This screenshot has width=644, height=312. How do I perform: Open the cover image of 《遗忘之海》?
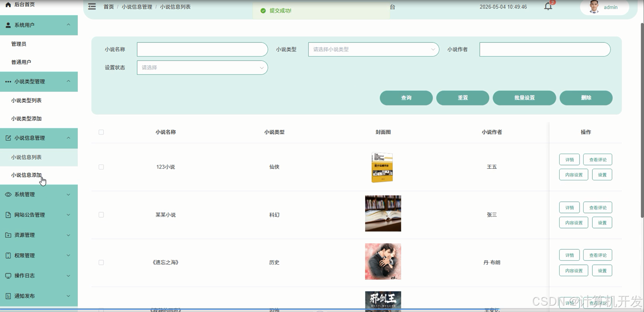click(383, 261)
